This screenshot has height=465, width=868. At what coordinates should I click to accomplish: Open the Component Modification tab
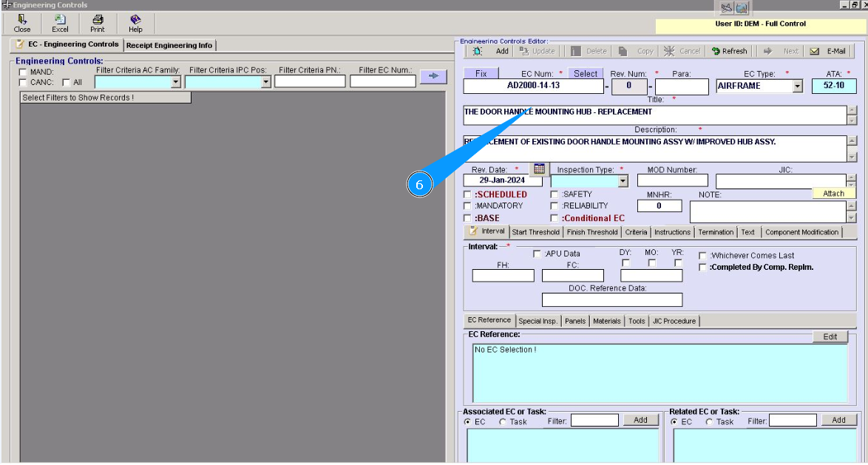801,232
